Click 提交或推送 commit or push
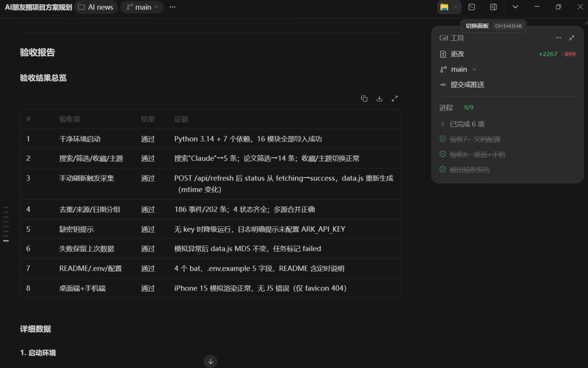 [467, 85]
